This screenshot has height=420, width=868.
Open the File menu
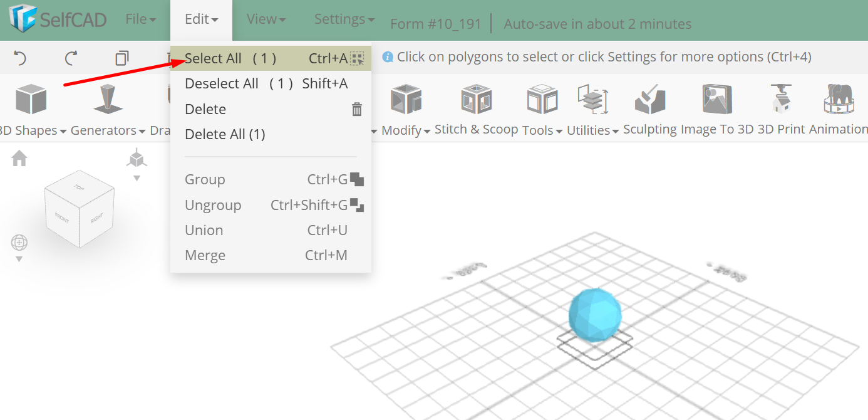[141, 19]
